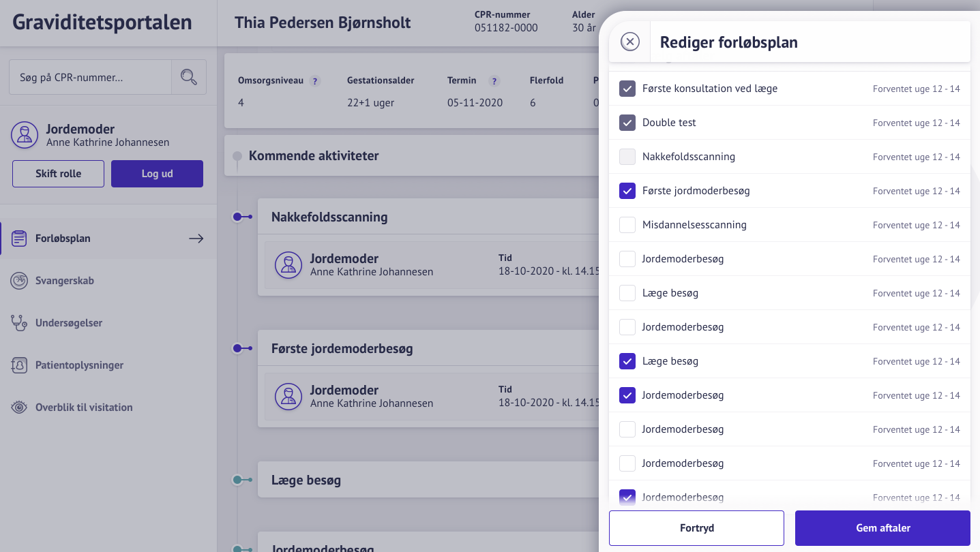Click the Svangerskab sidebar icon

(19, 281)
